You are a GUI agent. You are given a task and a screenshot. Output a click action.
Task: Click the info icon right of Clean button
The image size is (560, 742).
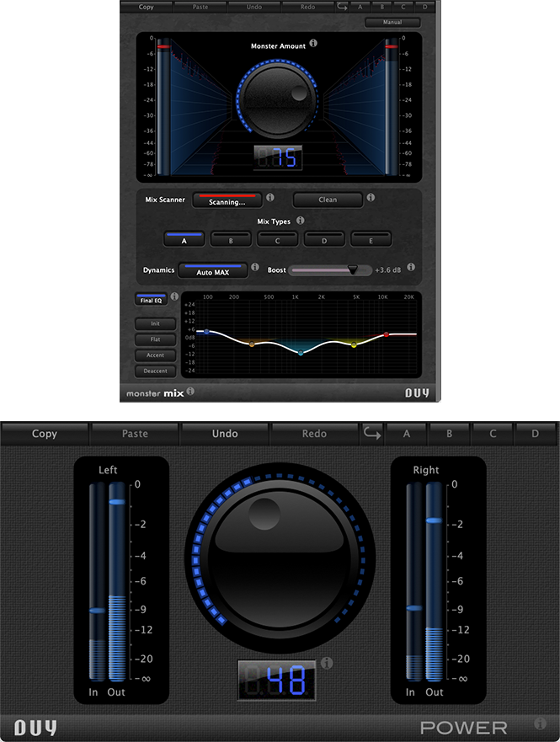tap(371, 199)
